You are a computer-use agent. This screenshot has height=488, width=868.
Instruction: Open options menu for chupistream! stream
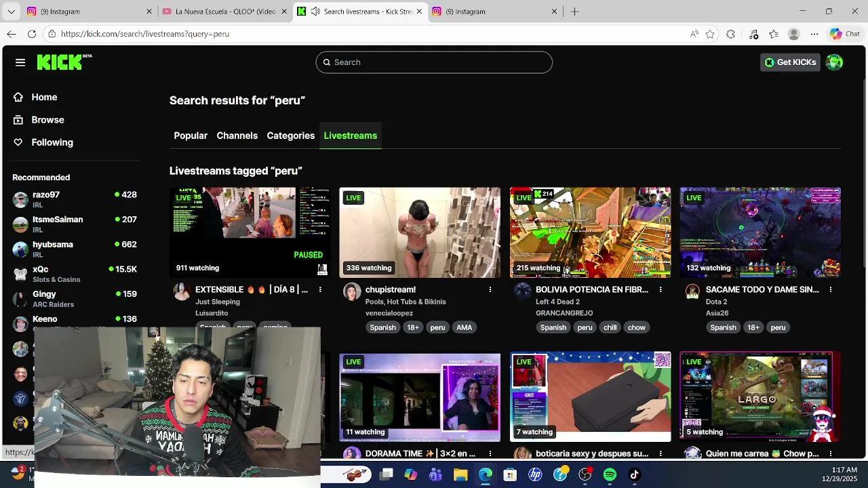(490, 289)
